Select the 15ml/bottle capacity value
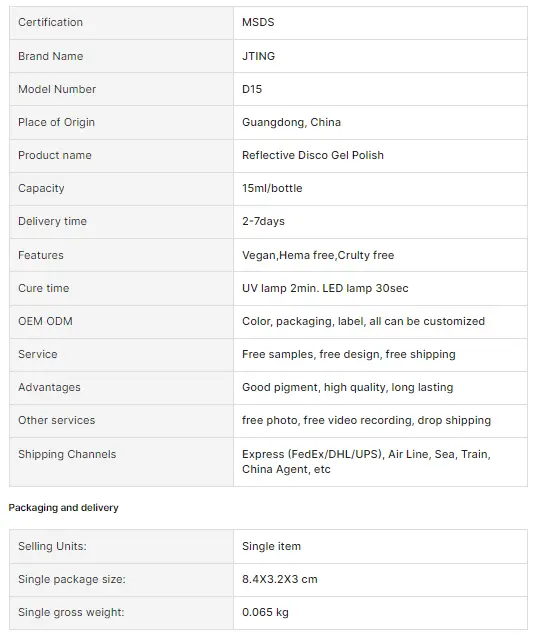This screenshot has width=545, height=640. point(272,188)
